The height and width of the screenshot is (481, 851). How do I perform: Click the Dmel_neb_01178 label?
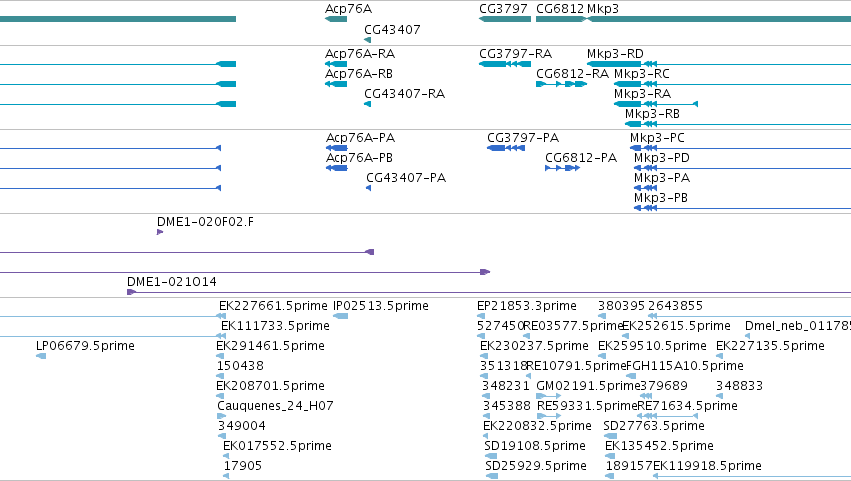click(x=798, y=326)
